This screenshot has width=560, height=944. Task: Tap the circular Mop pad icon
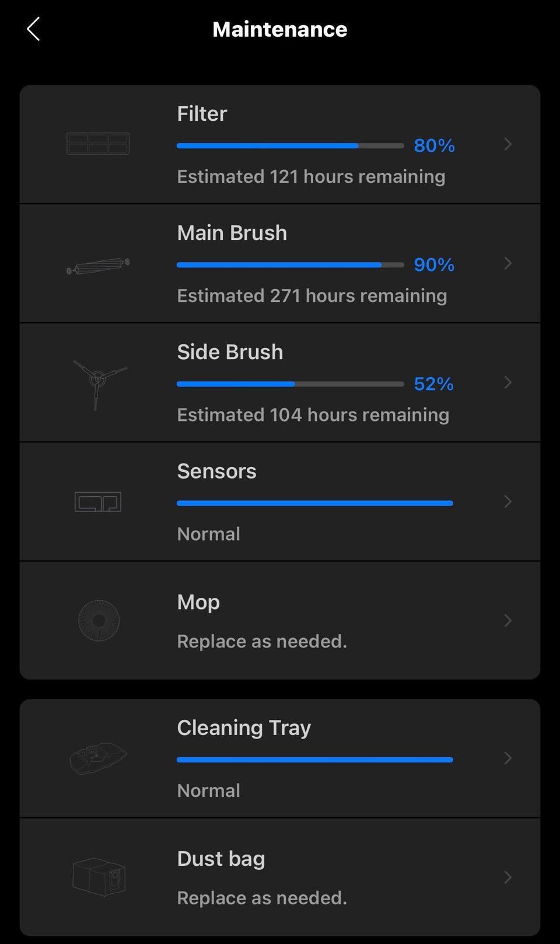tap(99, 621)
